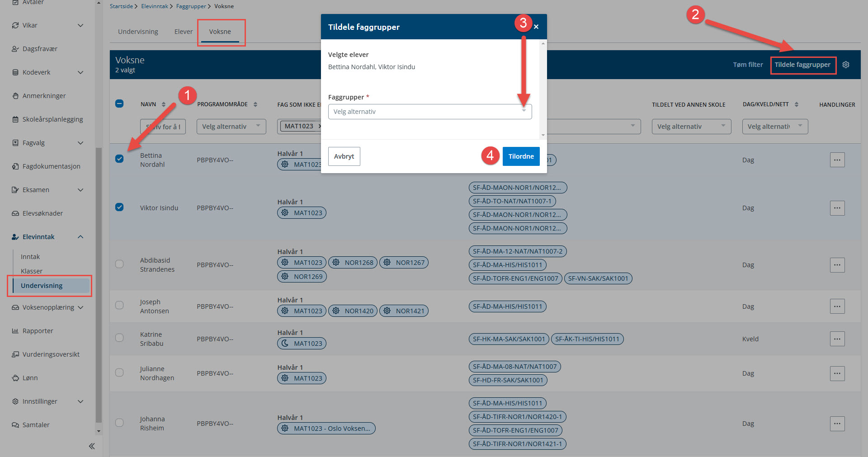Open the Tildelt ved annen skole filter dropdown
Viewport: 868px width, 457px height.
point(691,127)
